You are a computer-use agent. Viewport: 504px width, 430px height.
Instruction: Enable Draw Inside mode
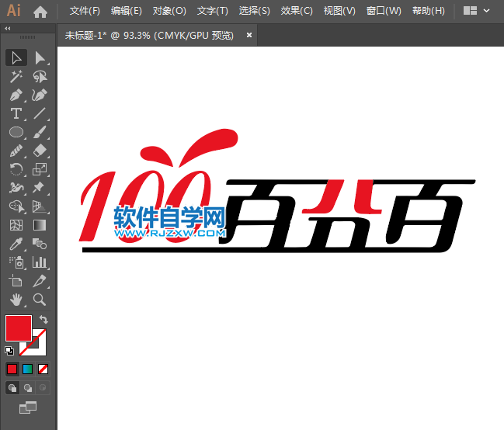click(x=43, y=388)
